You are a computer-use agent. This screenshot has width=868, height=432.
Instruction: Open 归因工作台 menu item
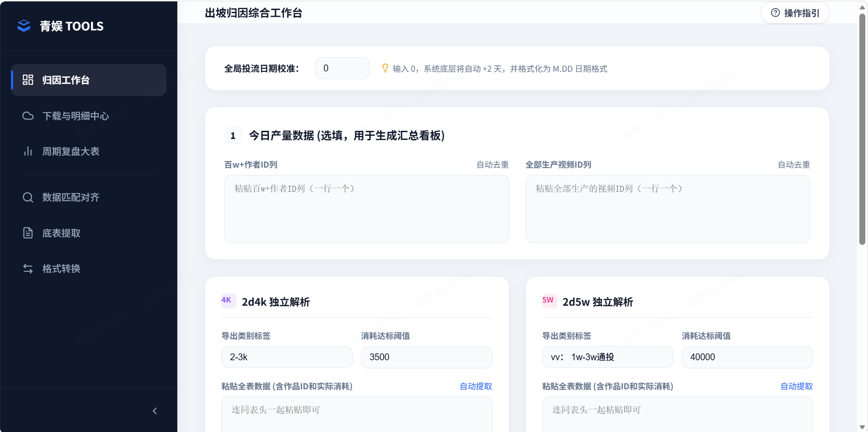[x=89, y=80]
